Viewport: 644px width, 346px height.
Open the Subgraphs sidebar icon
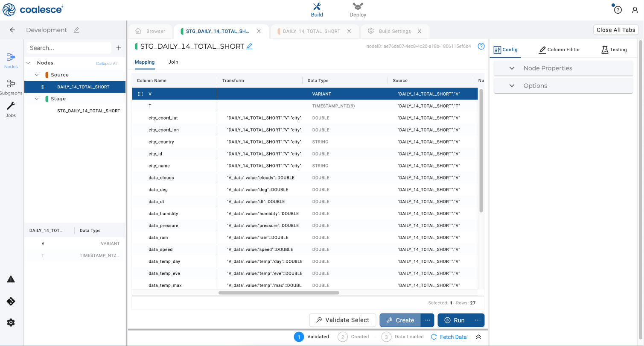pyautogui.click(x=11, y=87)
